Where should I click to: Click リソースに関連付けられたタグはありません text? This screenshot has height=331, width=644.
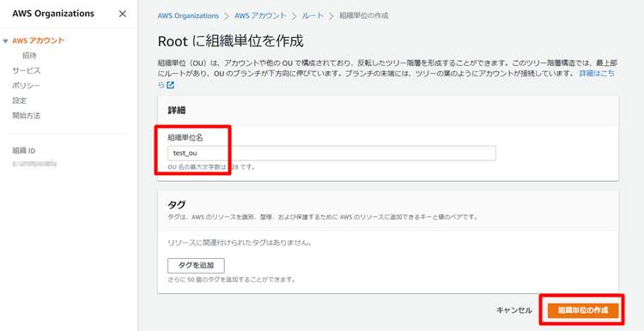pos(240,243)
